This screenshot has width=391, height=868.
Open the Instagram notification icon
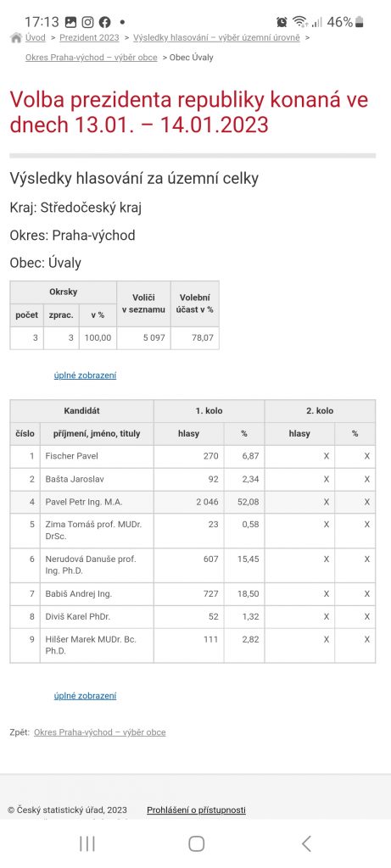click(x=87, y=22)
